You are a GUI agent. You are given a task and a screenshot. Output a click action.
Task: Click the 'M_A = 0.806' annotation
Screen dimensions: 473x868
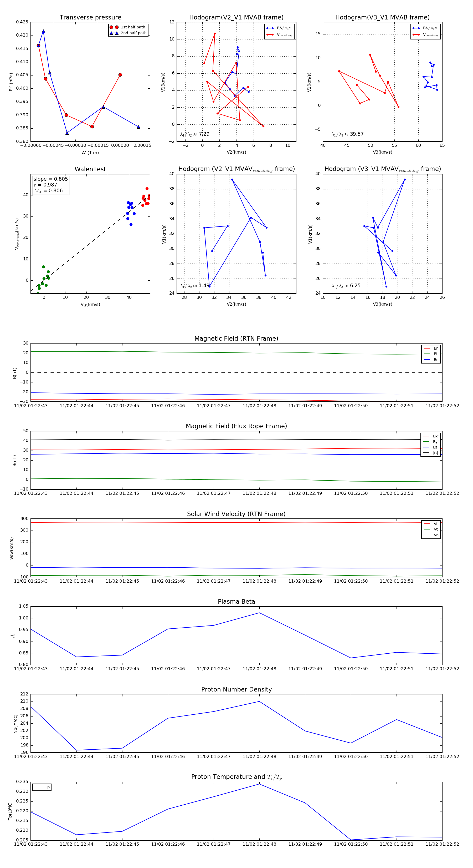tap(48, 191)
